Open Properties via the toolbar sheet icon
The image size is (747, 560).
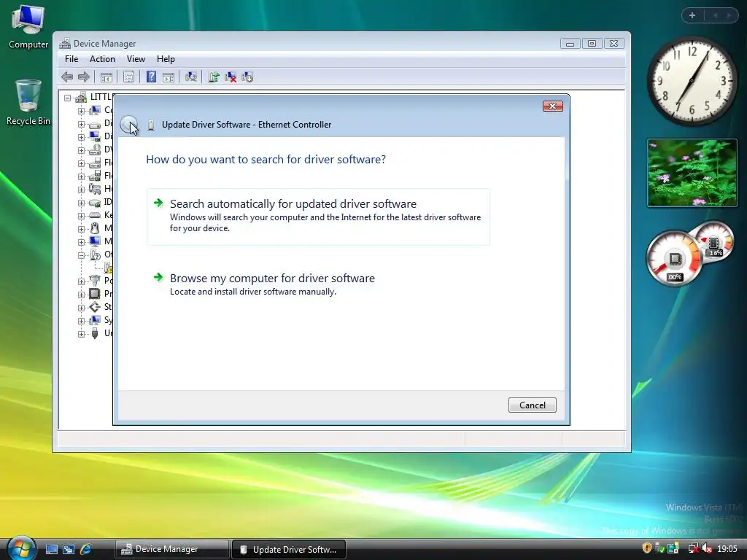click(128, 77)
